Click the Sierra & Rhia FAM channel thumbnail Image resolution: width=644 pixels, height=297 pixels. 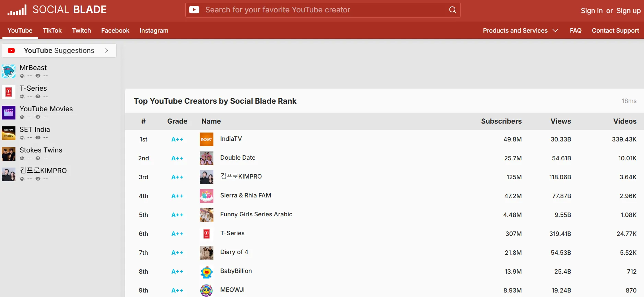pyautogui.click(x=207, y=196)
